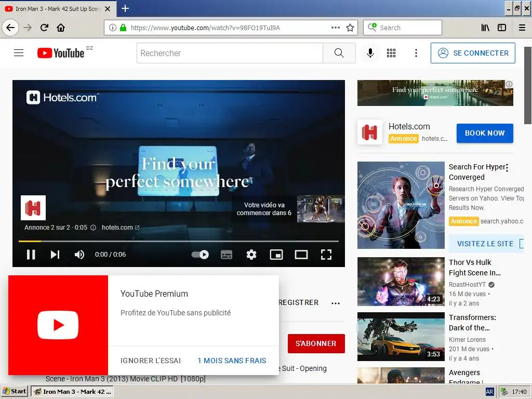Click the S'ABONNER subscribe button
This screenshot has height=399, width=532.
tap(316, 343)
